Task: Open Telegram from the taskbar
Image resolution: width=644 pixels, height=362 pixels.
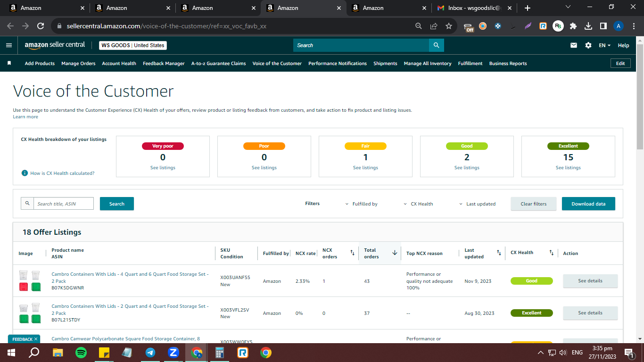Action: 150,353
